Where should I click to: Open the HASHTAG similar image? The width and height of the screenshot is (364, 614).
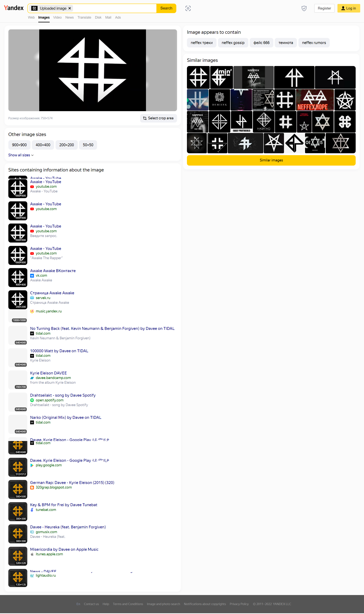pos(264,122)
